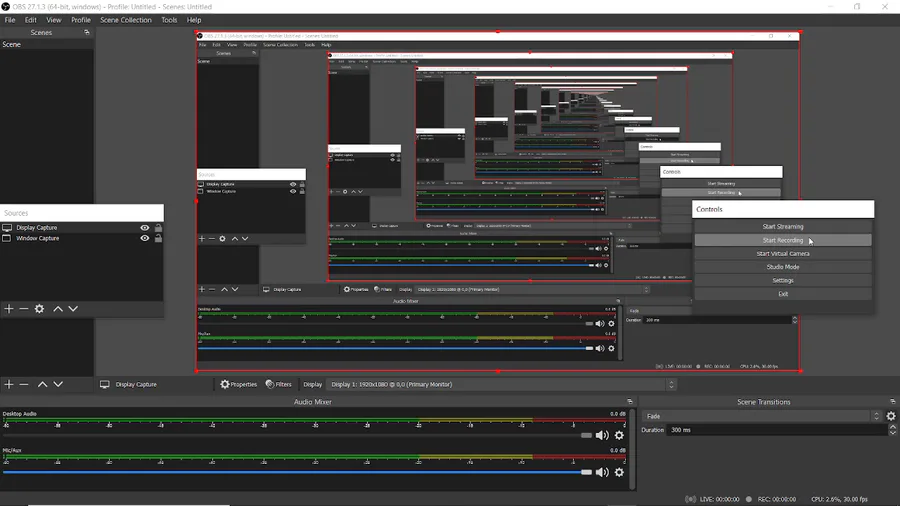Hide the Display Capture source using eye icon
Screen dimensions: 900x506
coord(145,228)
